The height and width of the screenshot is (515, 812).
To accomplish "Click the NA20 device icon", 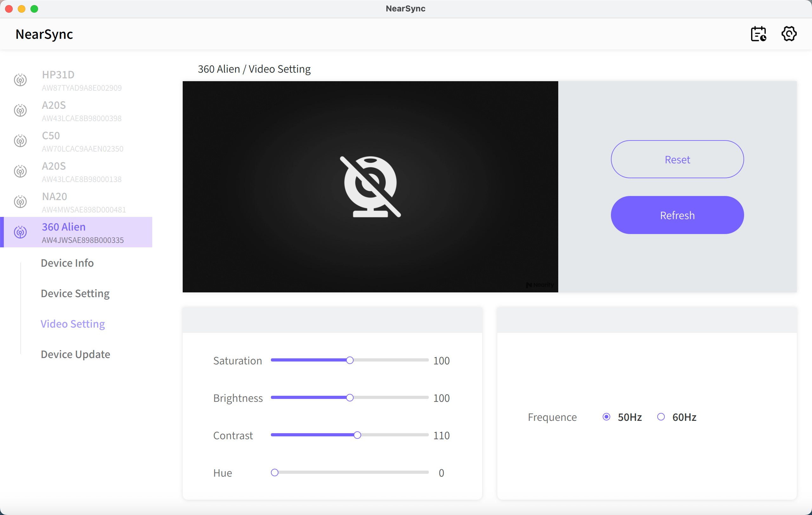I will click(x=20, y=202).
